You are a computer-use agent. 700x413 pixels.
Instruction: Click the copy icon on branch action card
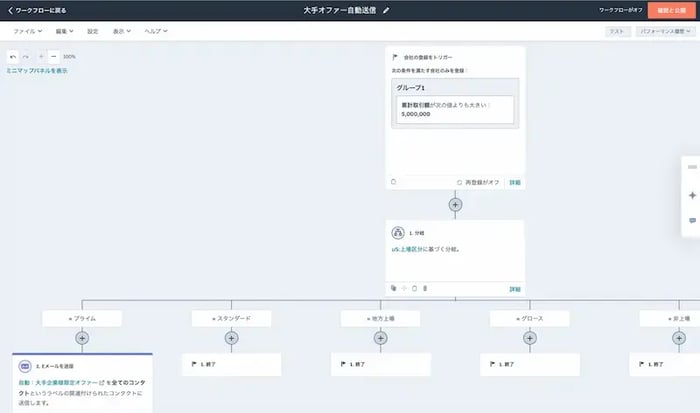(393, 288)
